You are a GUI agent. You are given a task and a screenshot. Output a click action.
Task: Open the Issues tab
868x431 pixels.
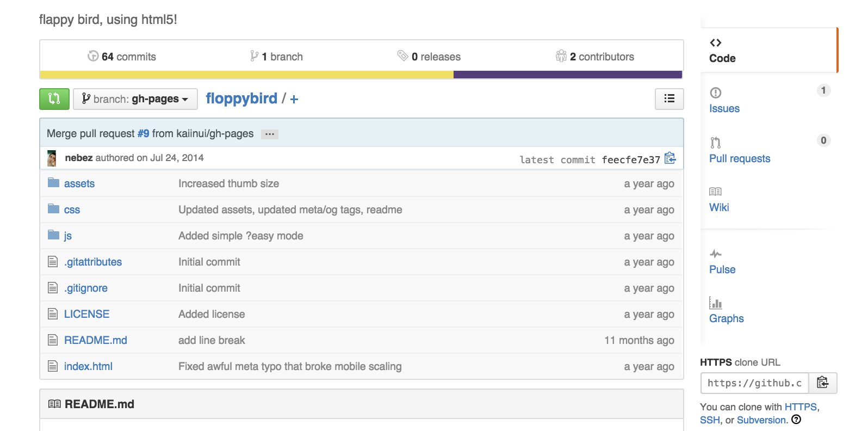[724, 108]
